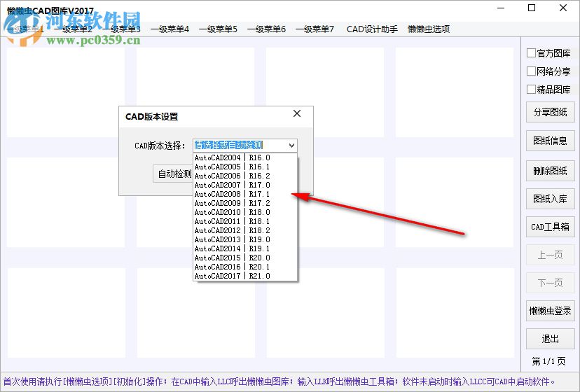
Task: Minimize the 懒懒虫CAD图库 window
Action: pos(502,8)
